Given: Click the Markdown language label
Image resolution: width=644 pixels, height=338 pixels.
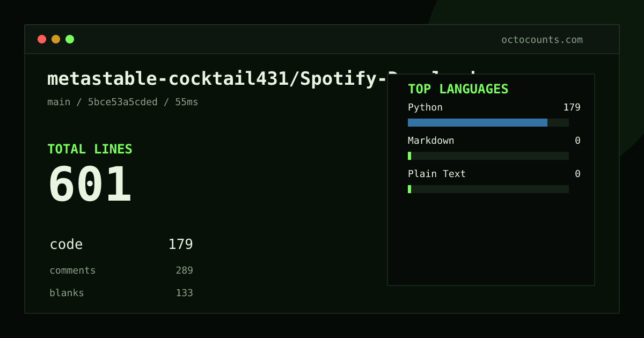Looking at the screenshot, I should [431, 141].
